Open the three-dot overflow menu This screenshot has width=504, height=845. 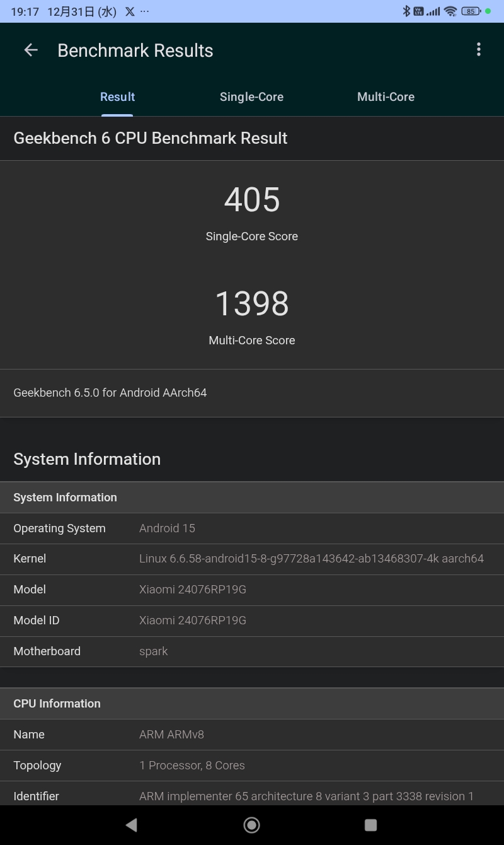[479, 50]
